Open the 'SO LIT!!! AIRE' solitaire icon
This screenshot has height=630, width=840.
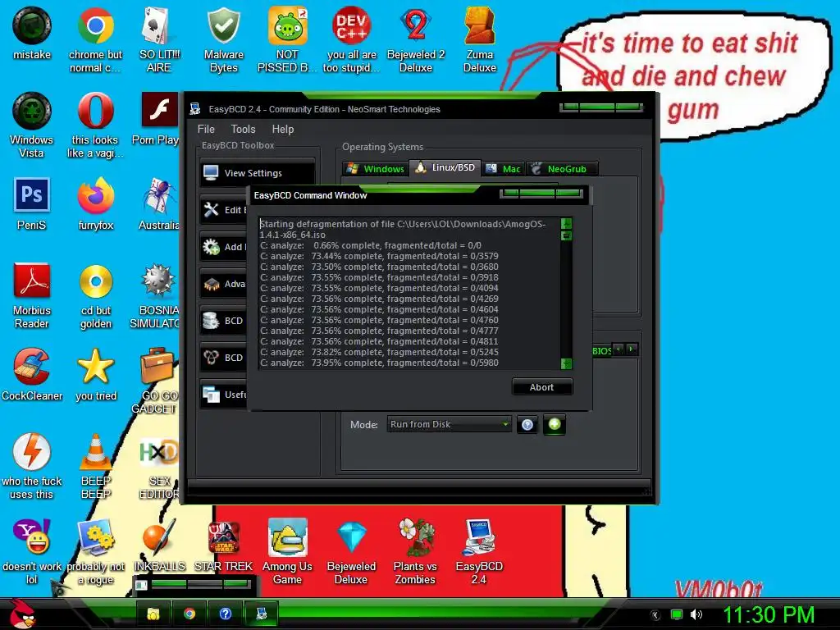[x=159, y=39]
